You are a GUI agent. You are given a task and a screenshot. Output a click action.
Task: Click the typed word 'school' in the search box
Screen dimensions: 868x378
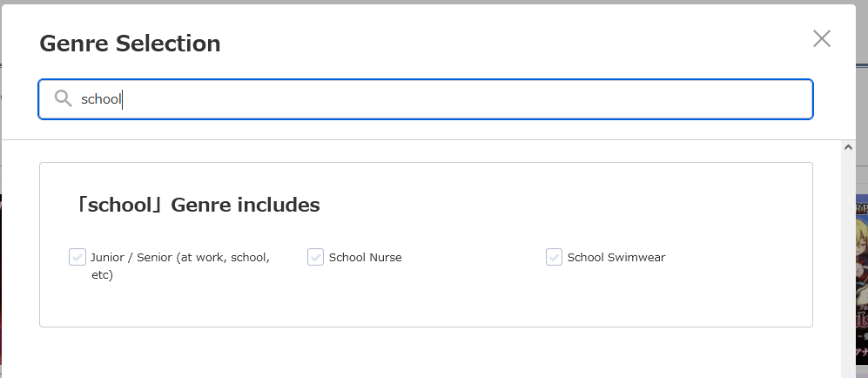point(101,99)
